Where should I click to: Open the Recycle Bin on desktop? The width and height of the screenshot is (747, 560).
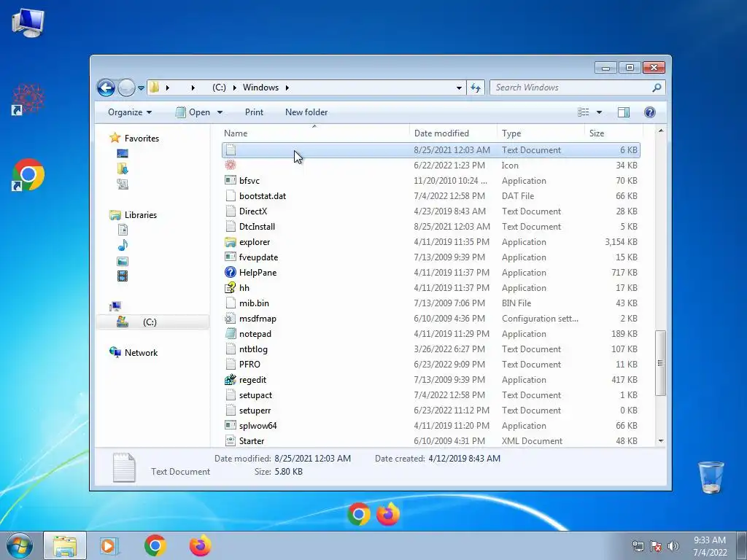tap(711, 477)
